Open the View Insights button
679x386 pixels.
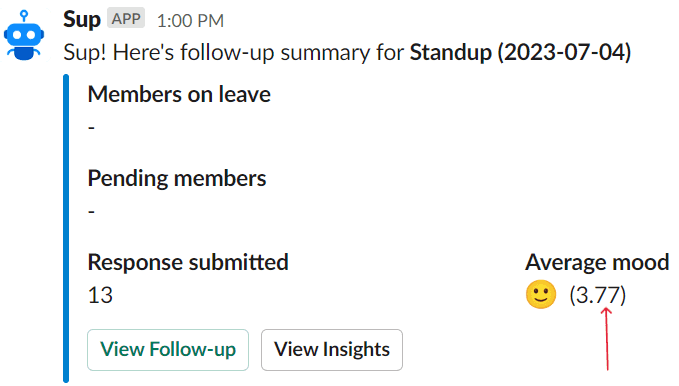coord(332,350)
